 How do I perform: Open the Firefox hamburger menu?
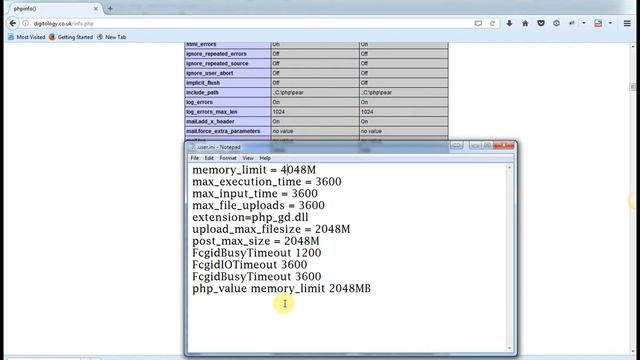[x=627, y=24]
